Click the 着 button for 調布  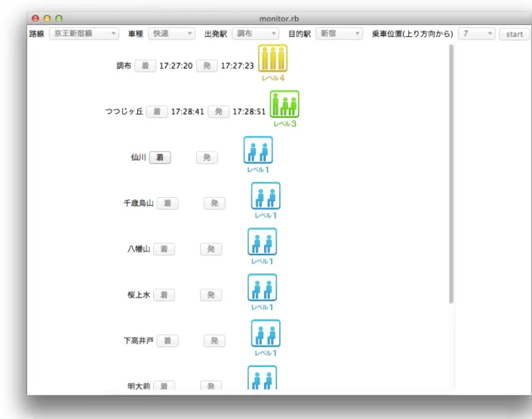(x=145, y=66)
